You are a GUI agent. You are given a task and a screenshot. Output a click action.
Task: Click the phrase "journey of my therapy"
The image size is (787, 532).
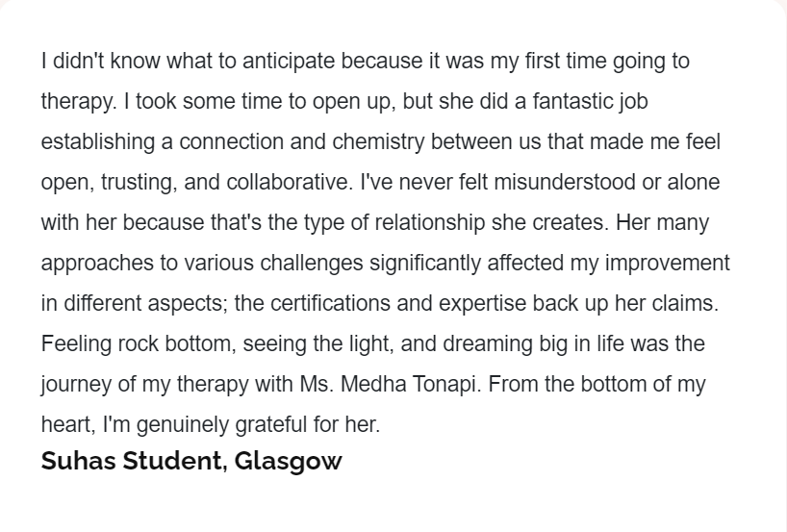coord(144,385)
